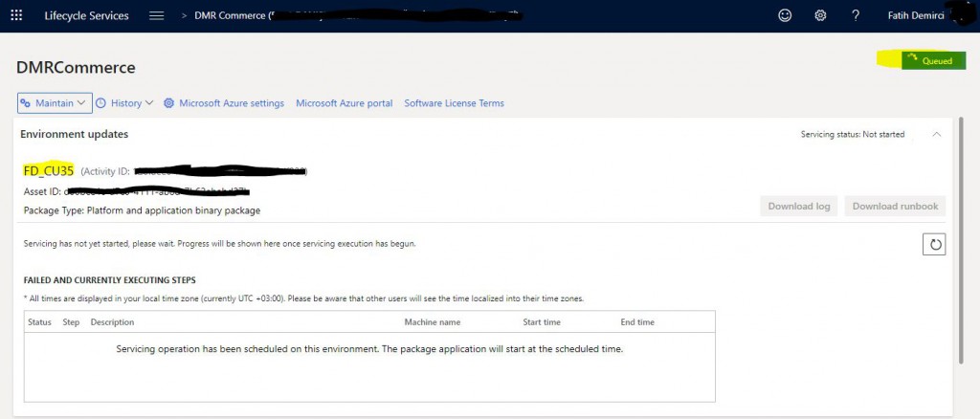Click the Download runbook button
This screenshot has width=980, height=419.
tap(895, 206)
